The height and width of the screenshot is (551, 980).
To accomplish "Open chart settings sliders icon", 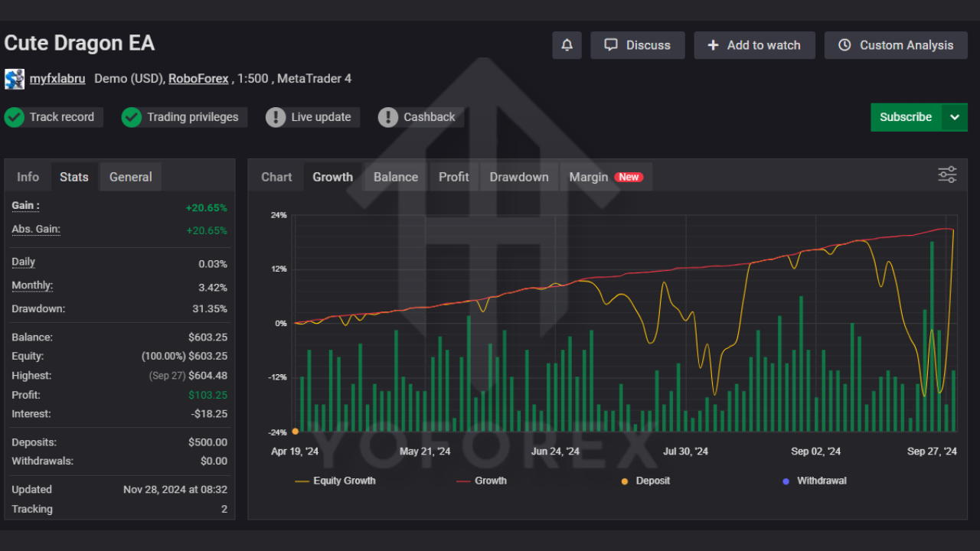I will 947,175.
